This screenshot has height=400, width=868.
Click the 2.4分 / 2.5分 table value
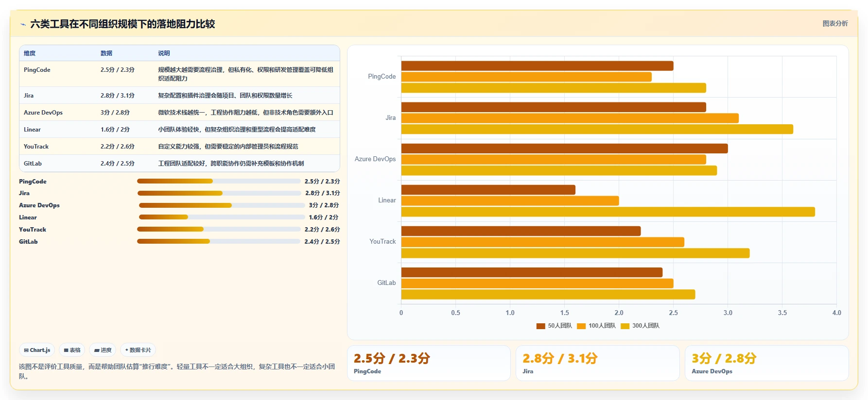pos(118,164)
